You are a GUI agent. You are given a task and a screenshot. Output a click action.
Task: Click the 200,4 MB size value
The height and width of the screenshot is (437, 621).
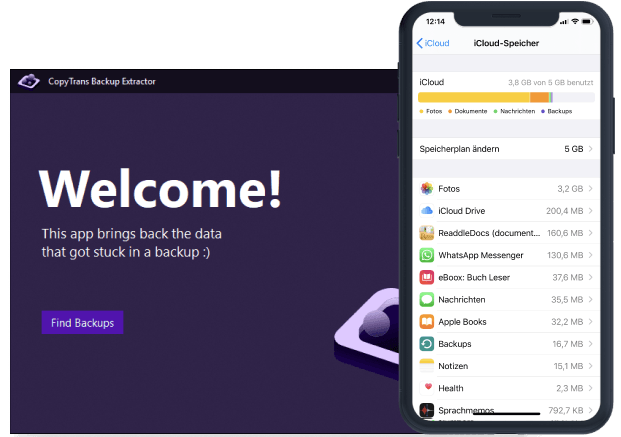point(565,211)
